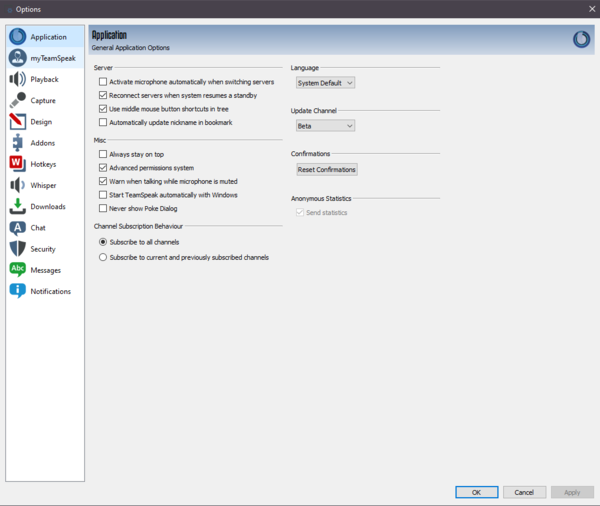Open Messages green Abc icon

pos(18,270)
